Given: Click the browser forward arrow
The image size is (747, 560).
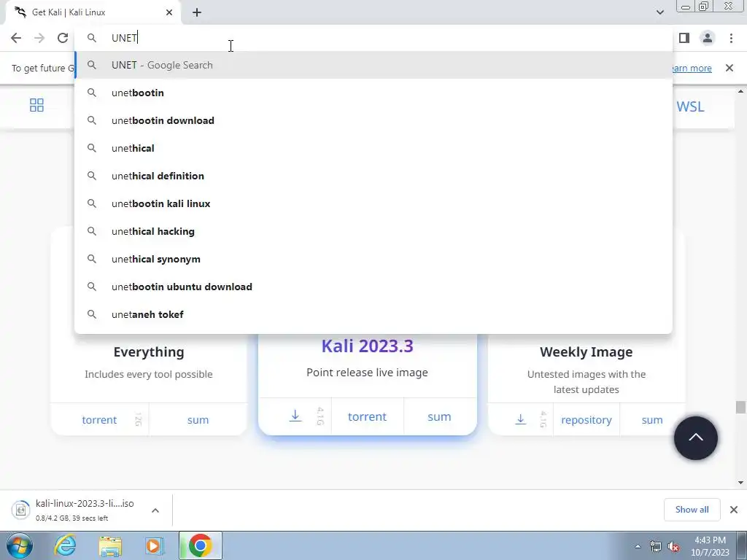Looking at the screenshot, I should tap(39, 38).
